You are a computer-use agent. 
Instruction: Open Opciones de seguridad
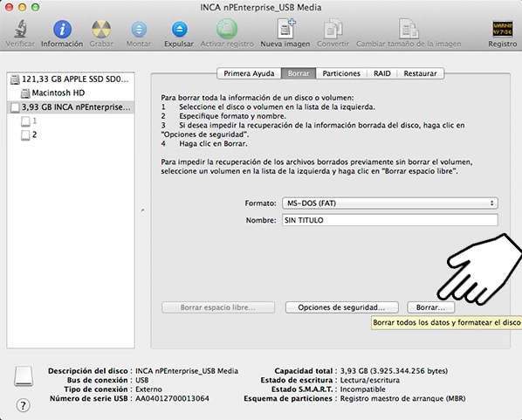(x=341, y=307)
